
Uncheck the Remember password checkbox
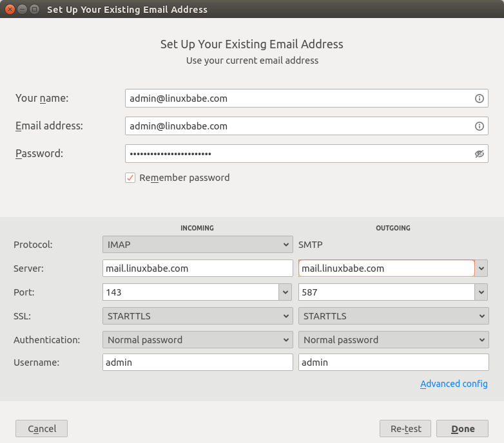130,178
